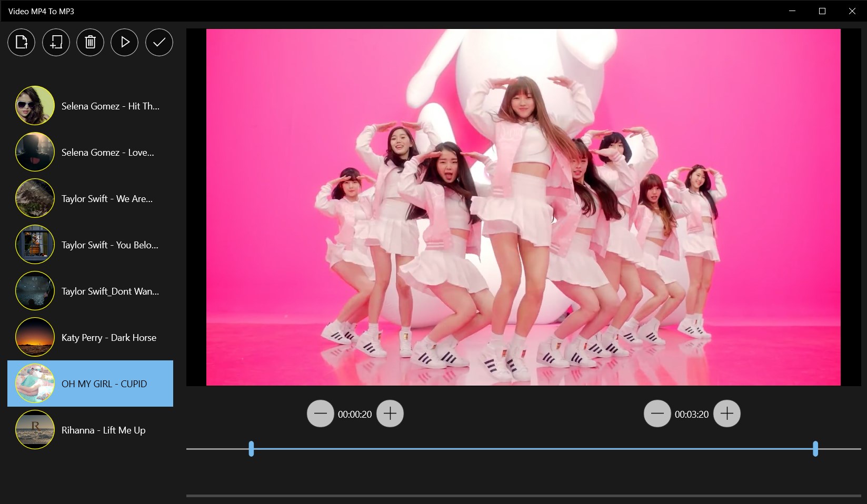Click Katy Perry Dark Horse thumbnail
The height and width of the screenshot is (504, 867).
[x=35, y=337]
